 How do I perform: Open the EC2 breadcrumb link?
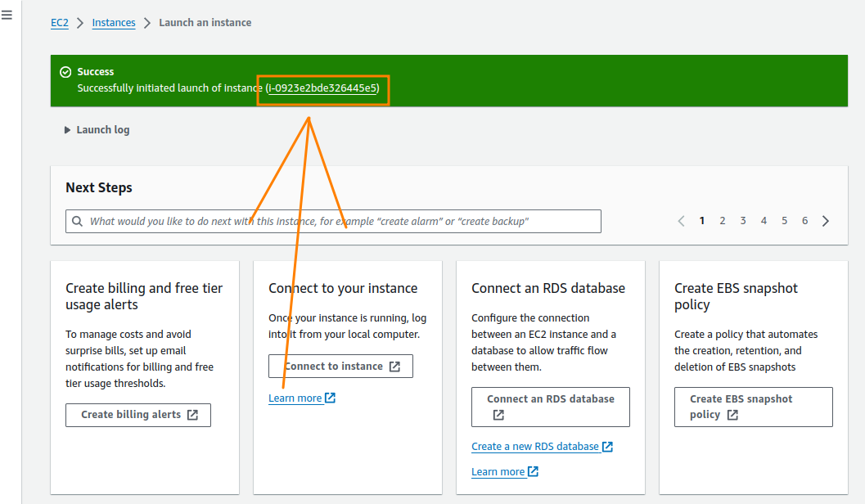[x=59, y=22]
